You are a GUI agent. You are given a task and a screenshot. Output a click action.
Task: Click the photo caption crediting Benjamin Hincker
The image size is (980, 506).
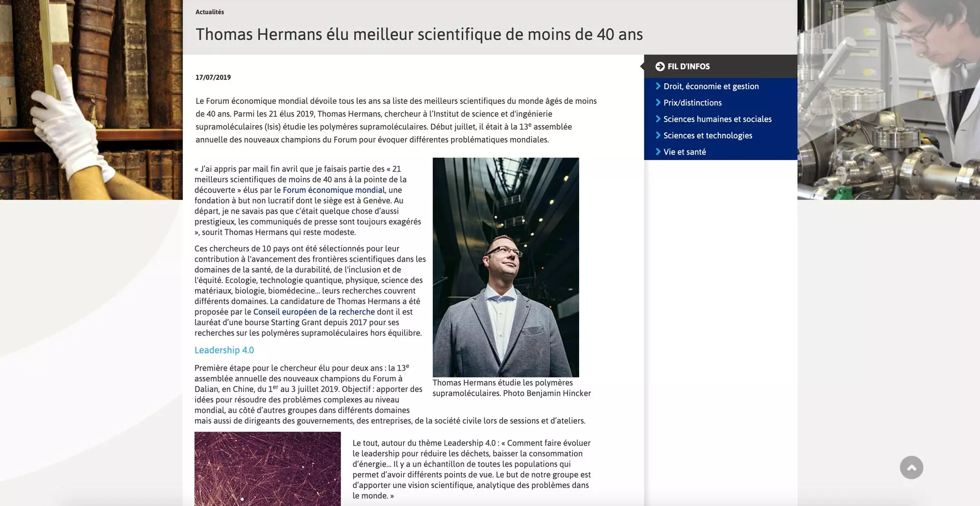(x=512, y=388)
